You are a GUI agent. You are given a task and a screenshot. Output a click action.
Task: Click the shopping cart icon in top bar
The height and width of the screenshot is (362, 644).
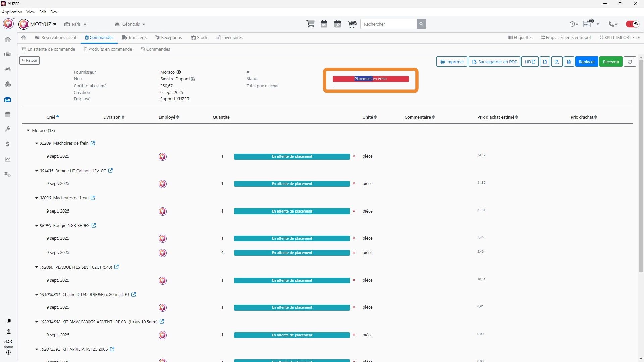coord(310,24)
